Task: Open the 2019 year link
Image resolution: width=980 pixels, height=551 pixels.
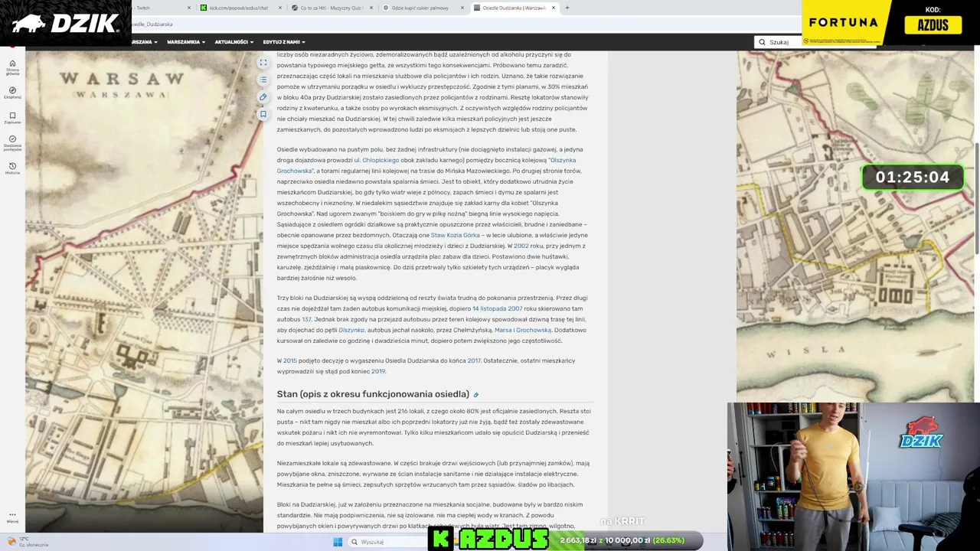Action: pyautogui.click(x=378, y=371)
